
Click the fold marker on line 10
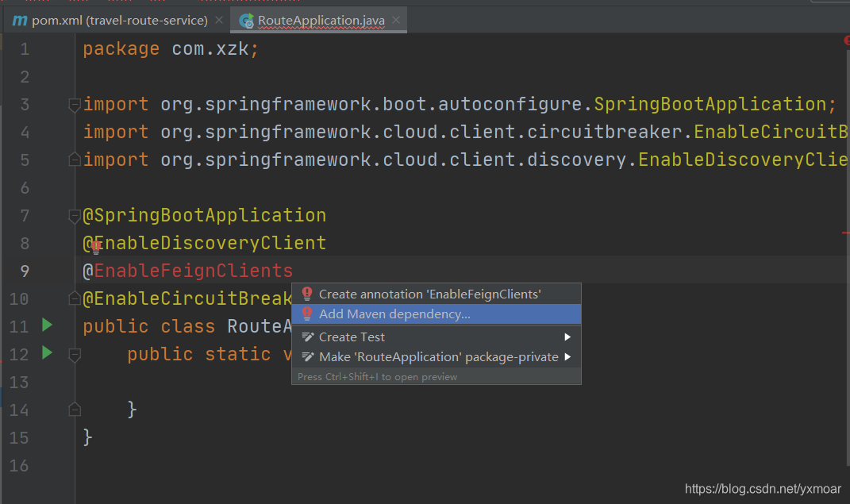(x=75, y=298)
